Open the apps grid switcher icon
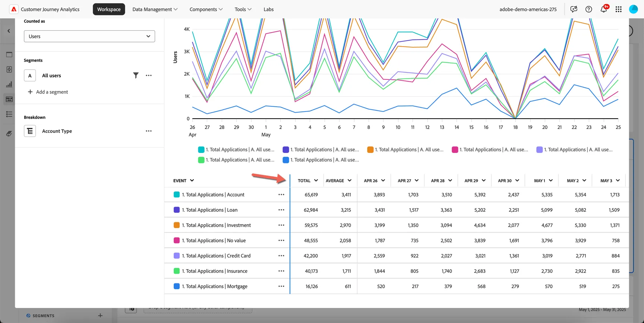 [x=618, y=9]
